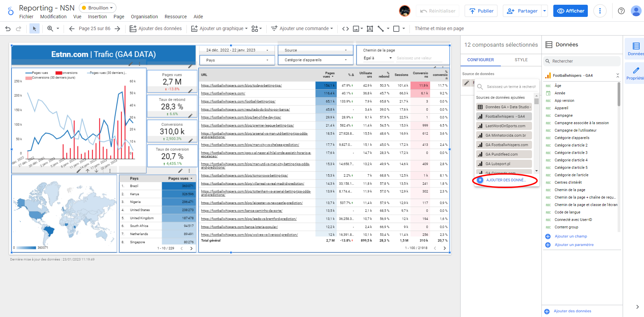The height and width of the screenshot is (317, 644).
Task: Collapse the Footballwhispers - GA4 field list
Action: click(x=617, y=75)
